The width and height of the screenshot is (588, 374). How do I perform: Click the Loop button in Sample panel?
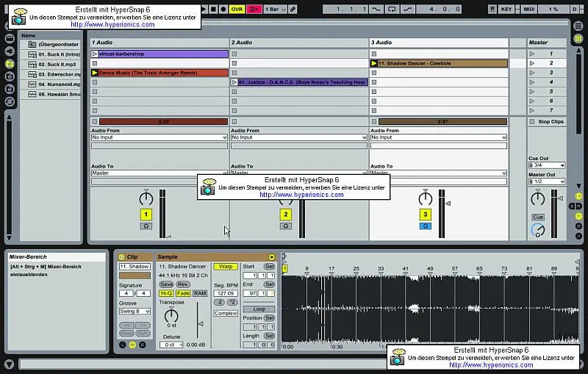(x=259, y=309)
